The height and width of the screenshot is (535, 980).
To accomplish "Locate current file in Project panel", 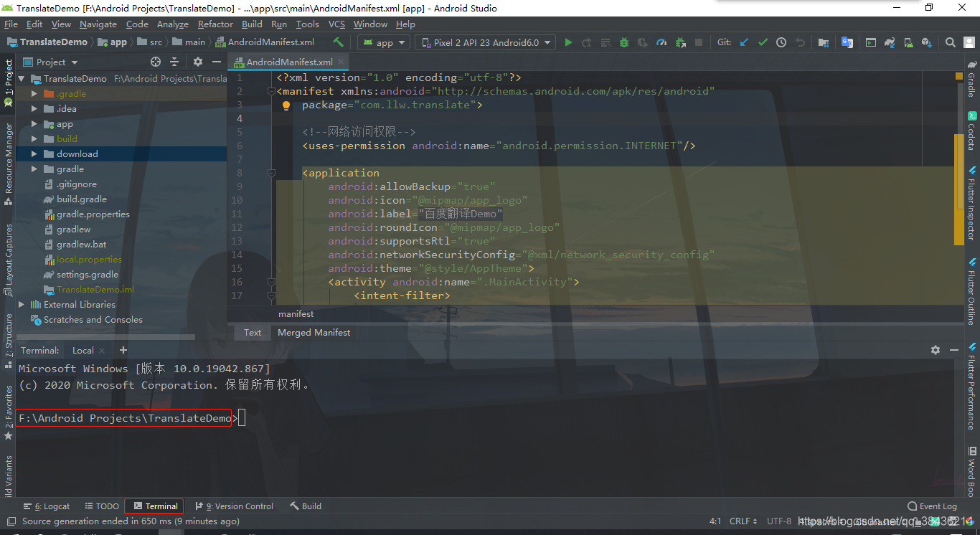I will (x=156, y=62).
